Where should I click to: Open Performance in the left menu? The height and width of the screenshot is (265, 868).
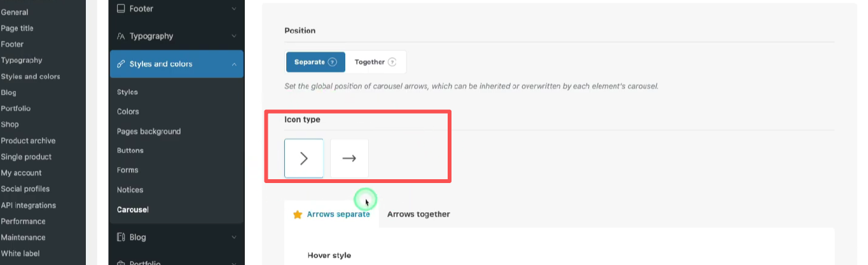click(23, 221)
